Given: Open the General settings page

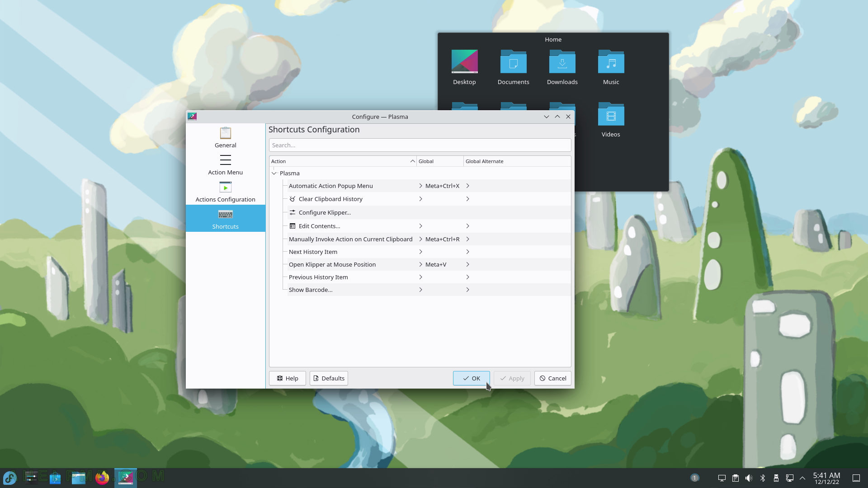Looking at the screenshot, I should [x=225, y=137].
